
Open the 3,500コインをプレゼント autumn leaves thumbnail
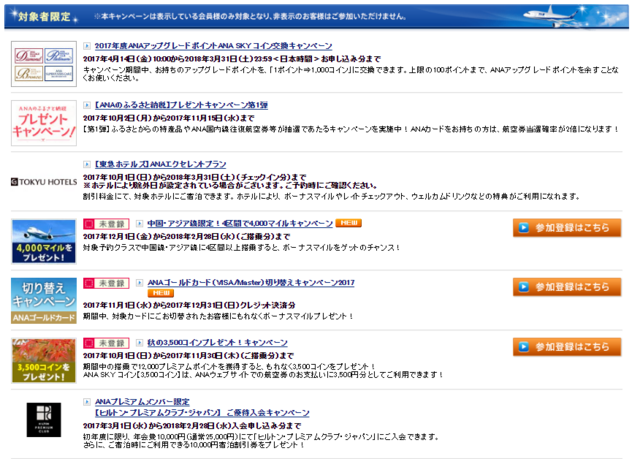tap(44, 361)
